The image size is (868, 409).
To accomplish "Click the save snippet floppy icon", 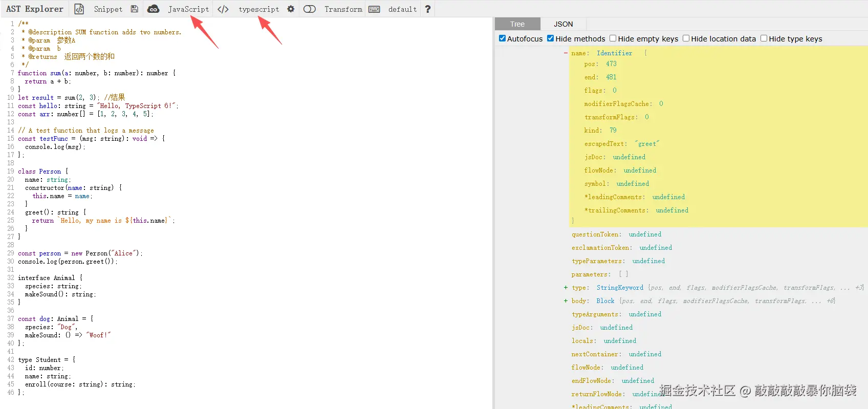I will [135, 9].
